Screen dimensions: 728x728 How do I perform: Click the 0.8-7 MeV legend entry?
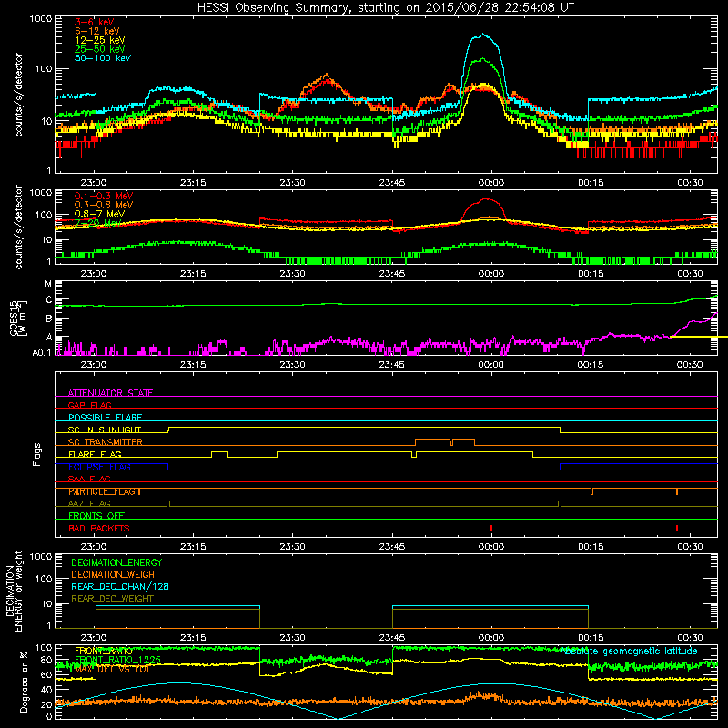pos(99,214)
